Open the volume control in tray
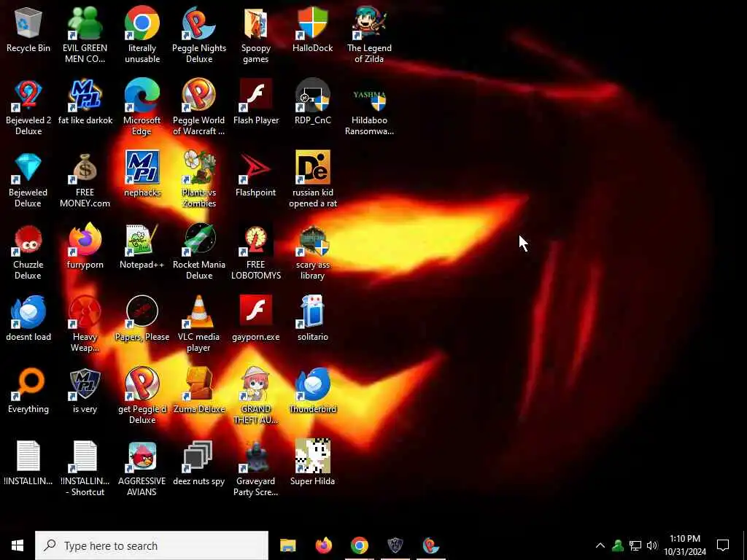The image size is (747, 560). 652,545
